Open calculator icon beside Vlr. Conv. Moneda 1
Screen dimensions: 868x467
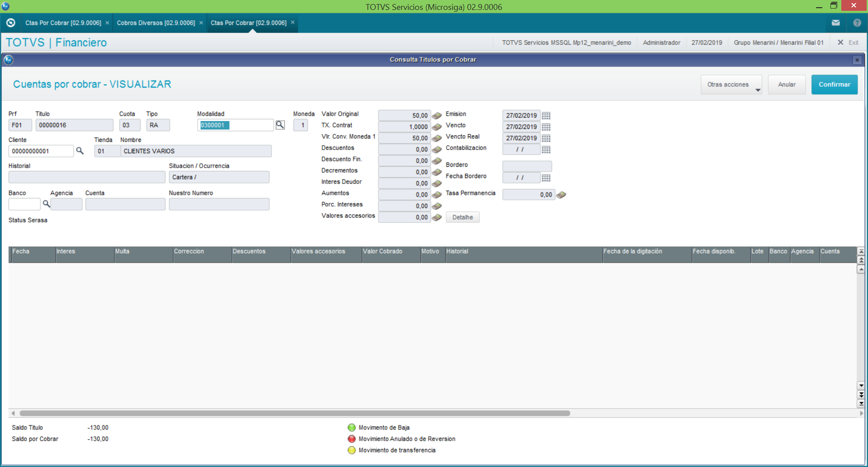437,138
